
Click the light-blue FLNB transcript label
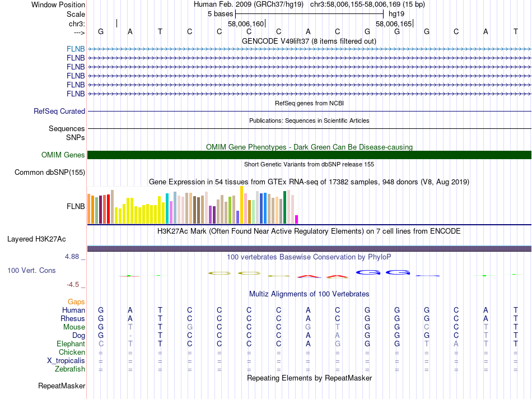[76, 49]
